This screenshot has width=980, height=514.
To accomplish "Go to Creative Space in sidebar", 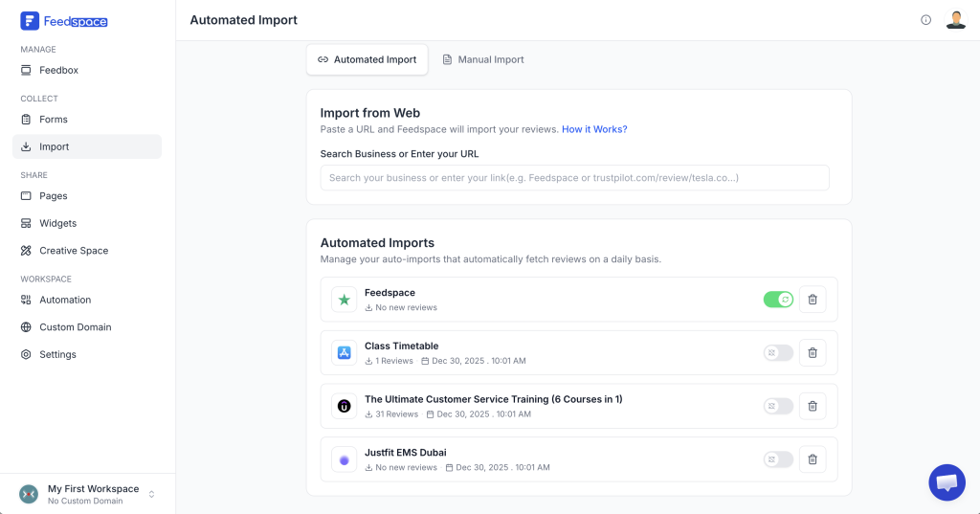I will 73,251.
